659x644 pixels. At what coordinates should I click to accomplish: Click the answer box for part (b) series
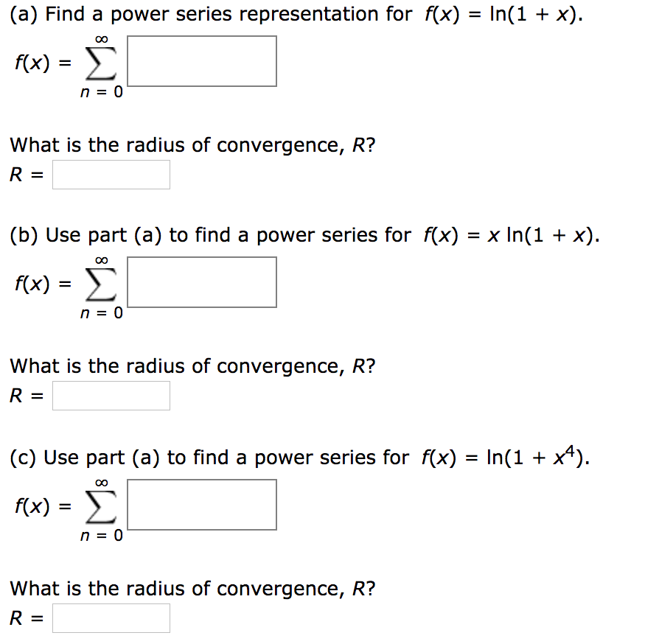201,282
